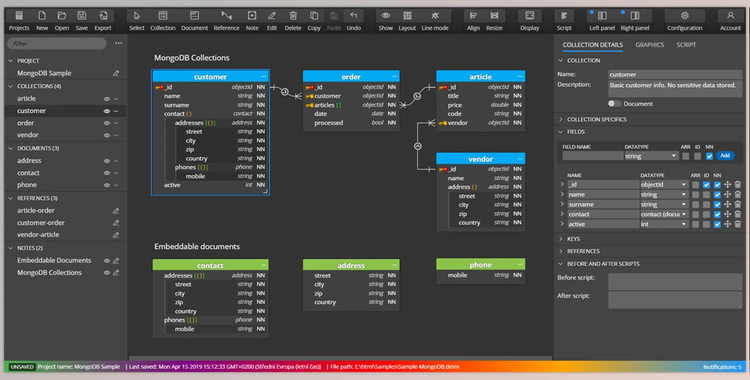Open datatype dropdown for active field
The image size is (750, 380).
point(664,224)
